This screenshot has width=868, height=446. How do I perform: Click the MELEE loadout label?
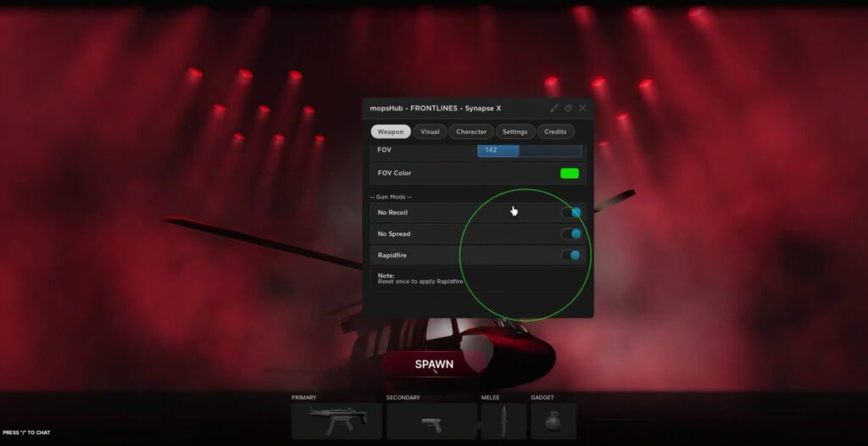pyautogui.click(x=490, y=397)
